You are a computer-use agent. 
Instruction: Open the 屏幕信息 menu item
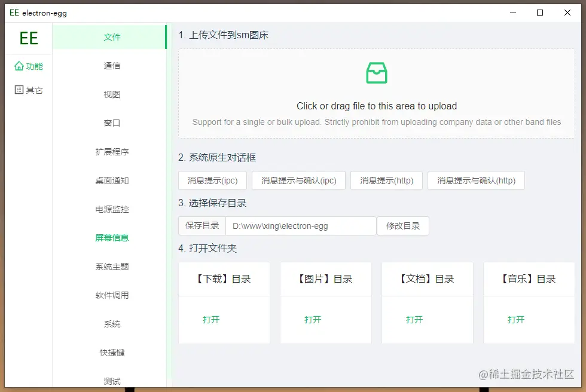[x=112, y=238]
